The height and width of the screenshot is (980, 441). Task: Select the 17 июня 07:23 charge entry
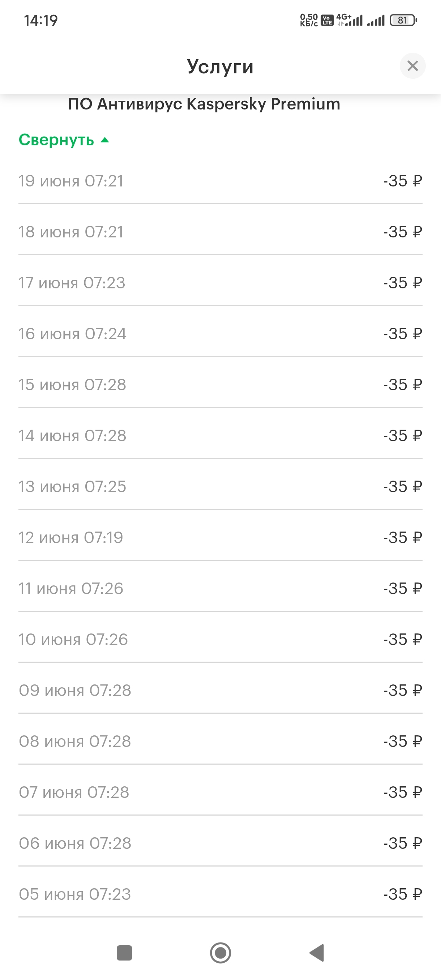click(220, 283)
